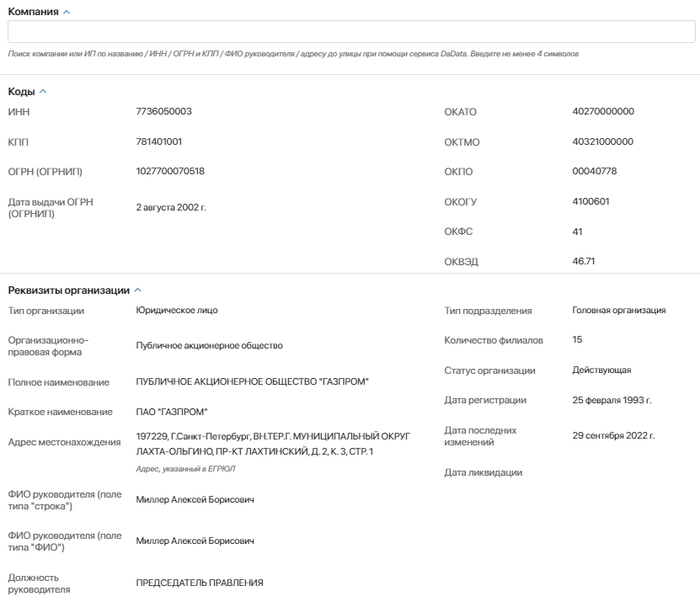Viewport: 700px width, 602px height.
Task: Select the ОКТМО code 40321000000
Action: click(x=602, y=141)
